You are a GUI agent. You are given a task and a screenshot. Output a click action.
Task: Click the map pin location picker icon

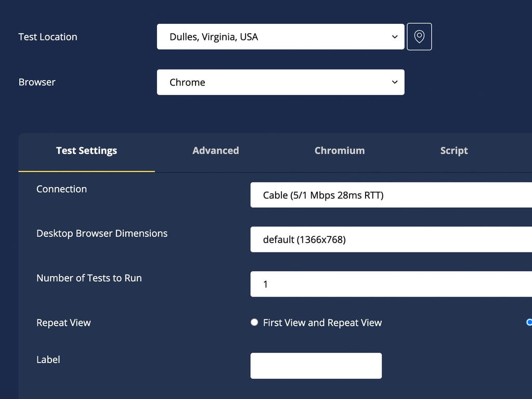click(x=419, y=37)
